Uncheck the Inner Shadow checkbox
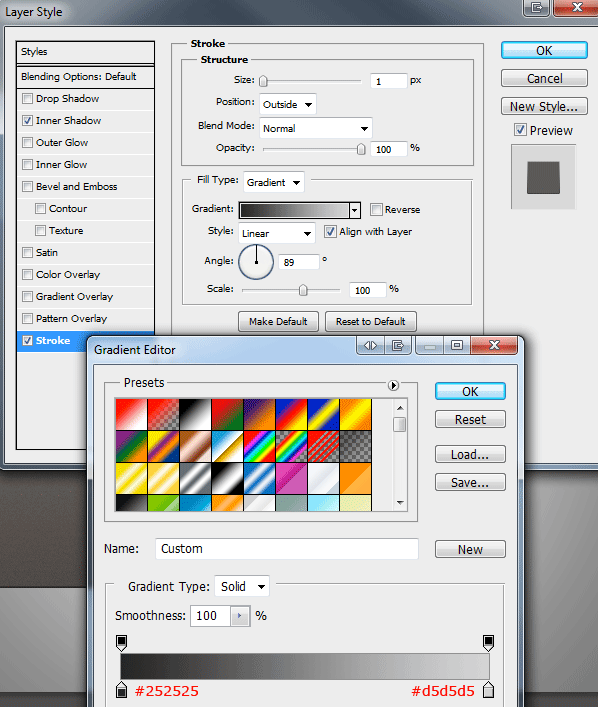The width and height of the screenshot is (598, 707). pos(28,120)
